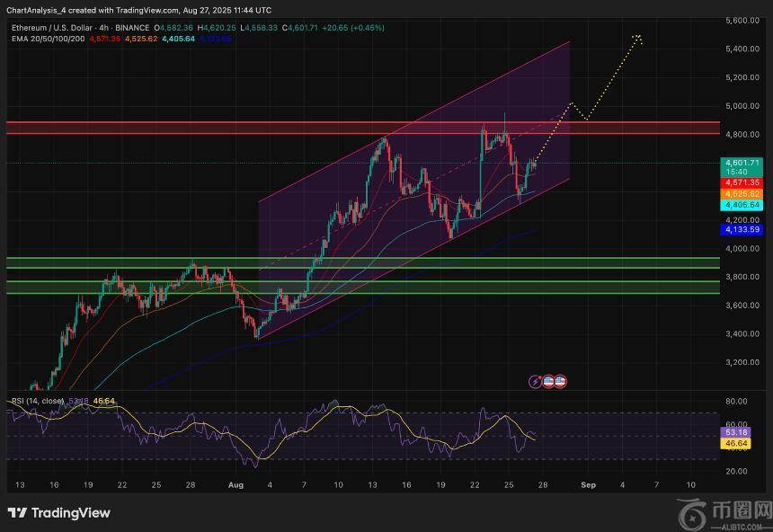Select the red EMA 4,571.35 price tag
The image size is (773, 532).
click(x=742, y=182)
